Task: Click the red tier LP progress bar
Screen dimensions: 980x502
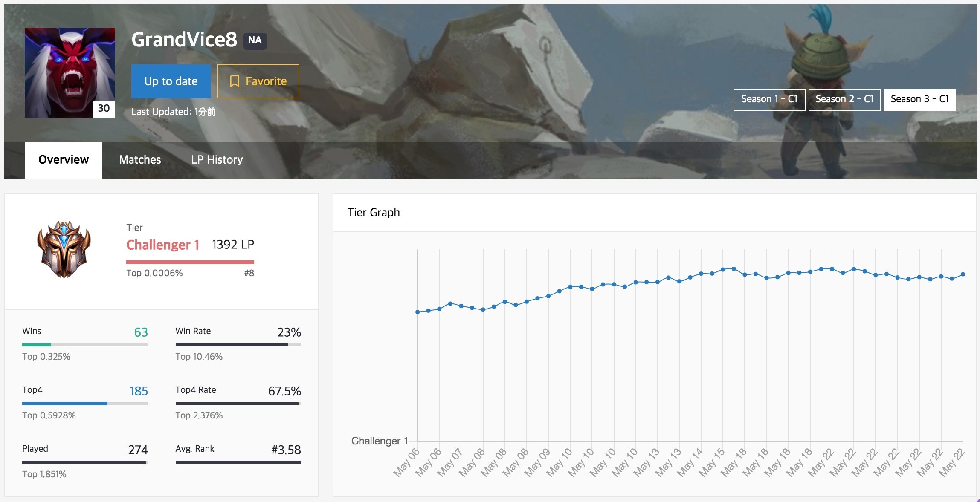Action: coord(190,262)
